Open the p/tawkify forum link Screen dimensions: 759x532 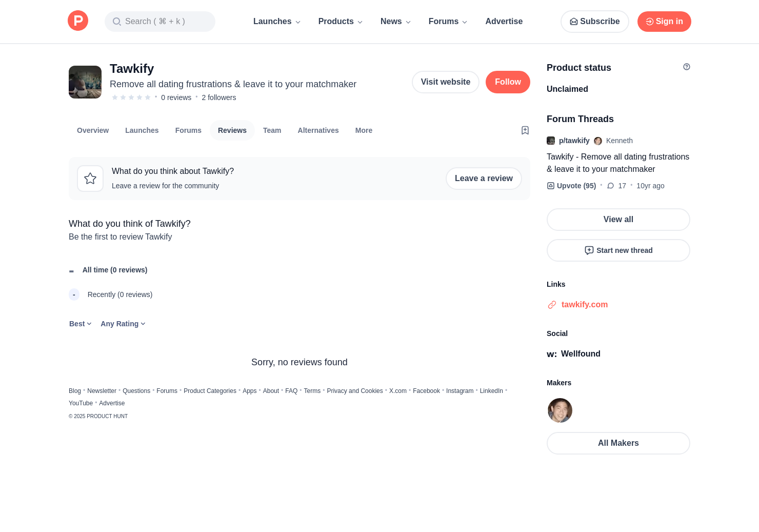tap(574, 141)
